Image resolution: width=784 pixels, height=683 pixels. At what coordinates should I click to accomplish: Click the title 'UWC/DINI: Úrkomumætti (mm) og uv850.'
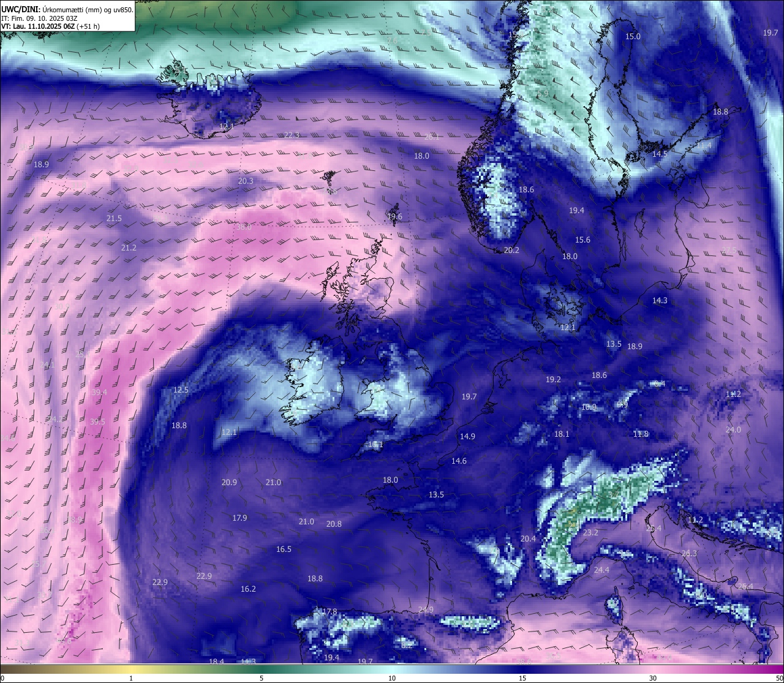pos(67,9)
